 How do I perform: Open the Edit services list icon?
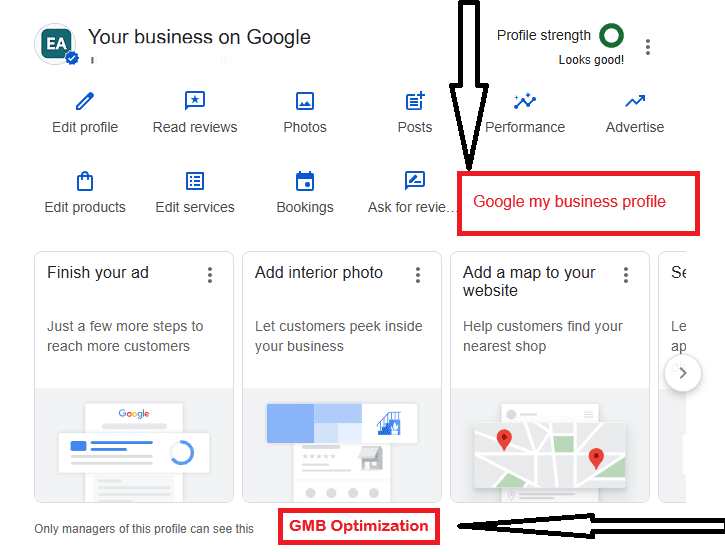(x=195, y=181)
